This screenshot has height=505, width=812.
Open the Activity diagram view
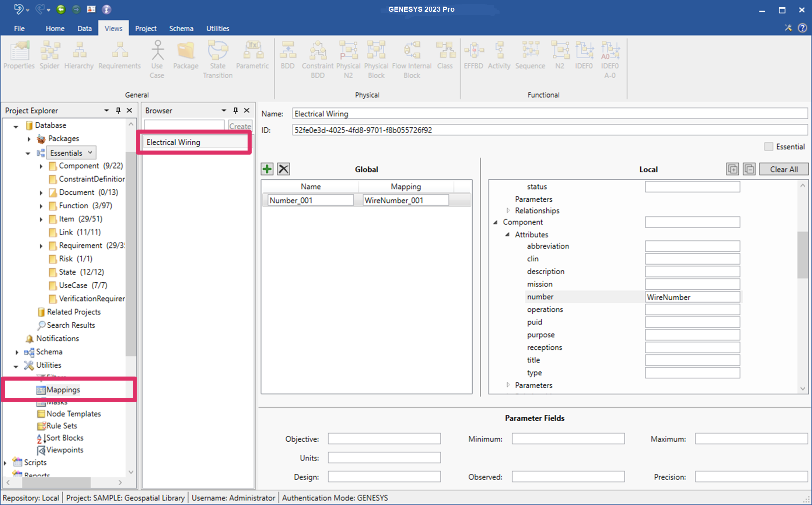pos(499,55)
